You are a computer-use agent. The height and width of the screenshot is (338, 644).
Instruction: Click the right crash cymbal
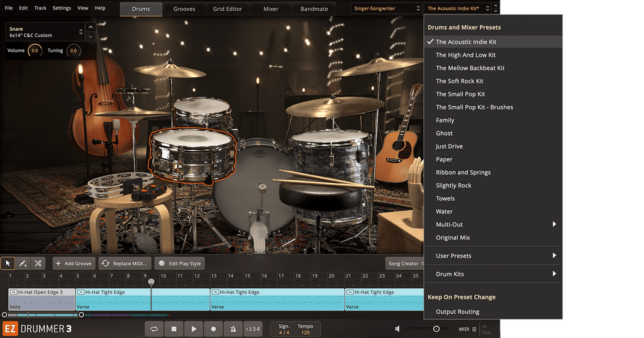click(x=380, y=65)
